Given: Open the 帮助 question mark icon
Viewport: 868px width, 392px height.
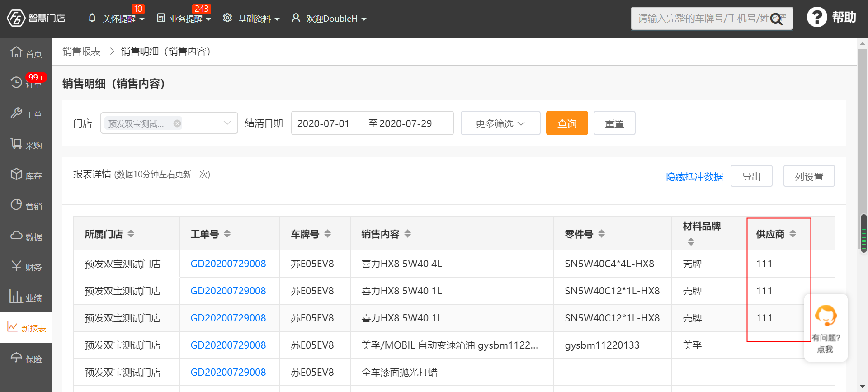Looking at the screenshot, I should (817, 17).
